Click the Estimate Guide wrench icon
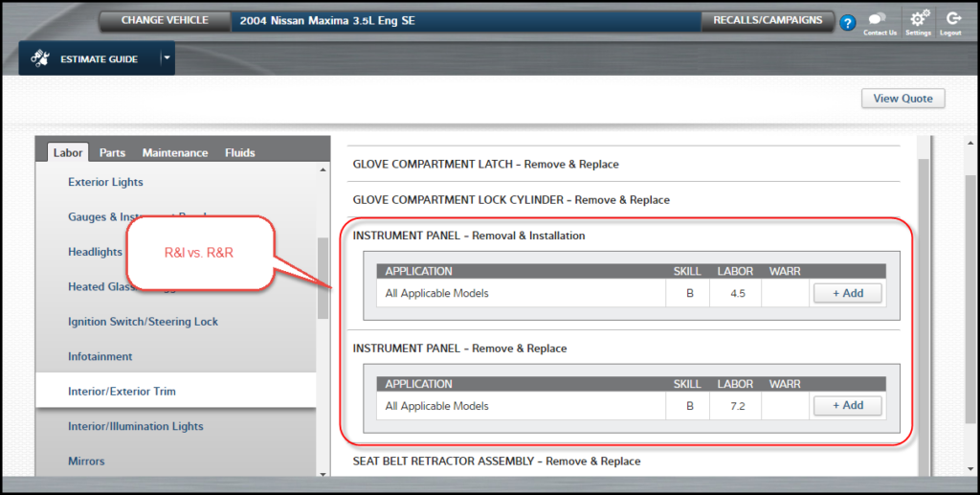Screen dimensions: 980x495 tap(40, 58)
